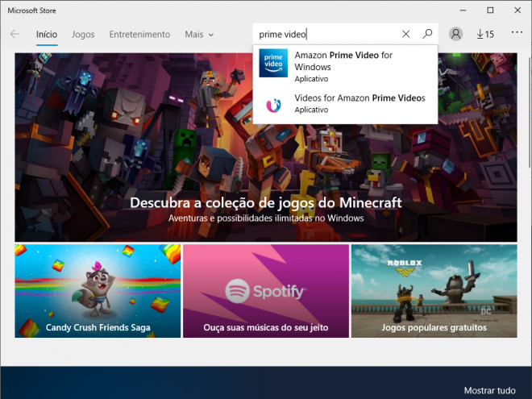Viewport: 532px width, 399px height.
Task: Open the Entretenimento tab
Action: tap(139, 35)
